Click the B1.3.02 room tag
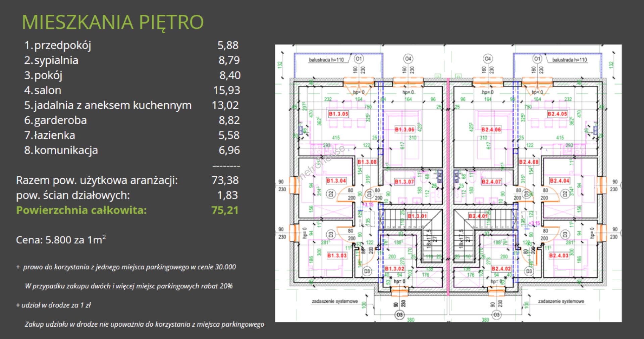 [394, 269]
